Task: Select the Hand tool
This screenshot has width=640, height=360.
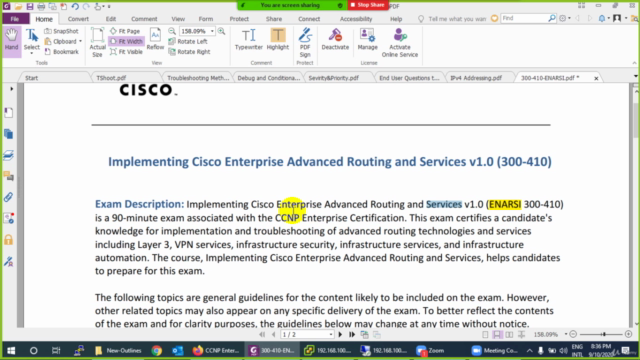Action: (11, 40)
